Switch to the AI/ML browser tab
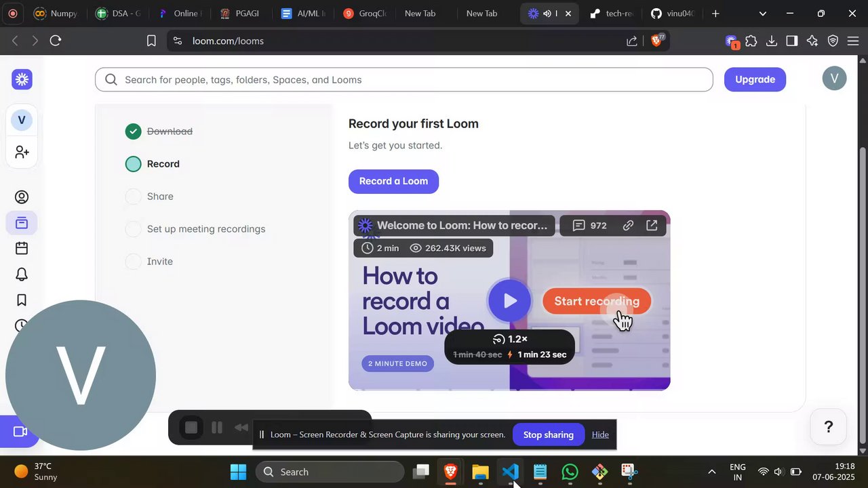The height and width of the screenshot is (488, 868). [302, 14]
